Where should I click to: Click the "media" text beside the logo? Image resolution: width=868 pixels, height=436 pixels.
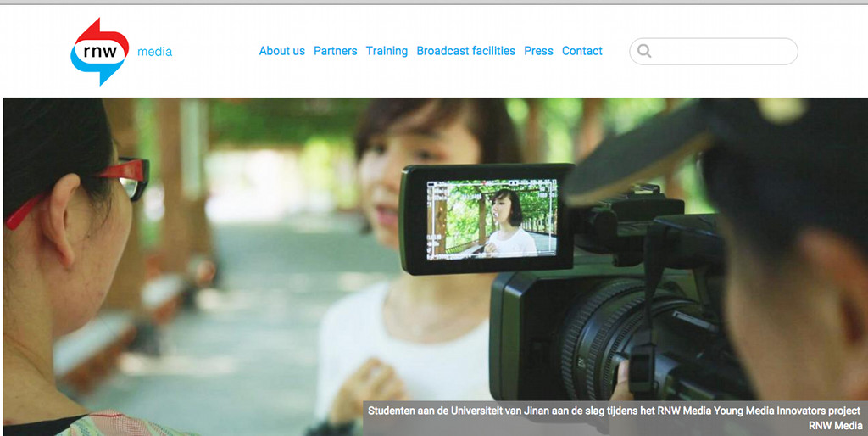tap(154, 52)
